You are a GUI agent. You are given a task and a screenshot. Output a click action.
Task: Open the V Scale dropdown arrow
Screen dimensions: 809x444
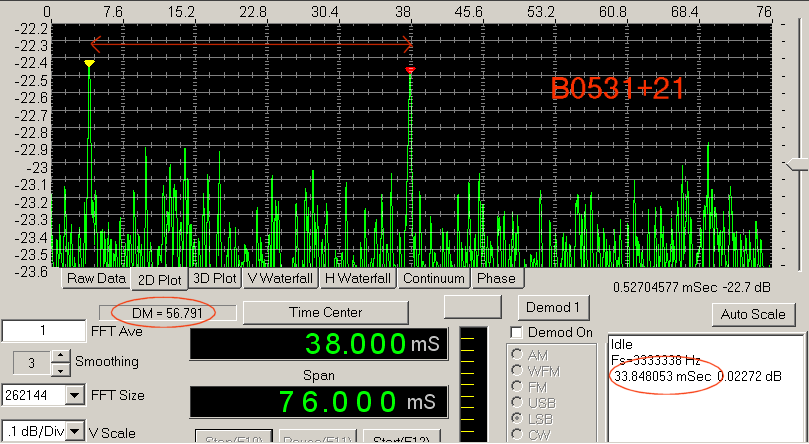pos(75,431)
